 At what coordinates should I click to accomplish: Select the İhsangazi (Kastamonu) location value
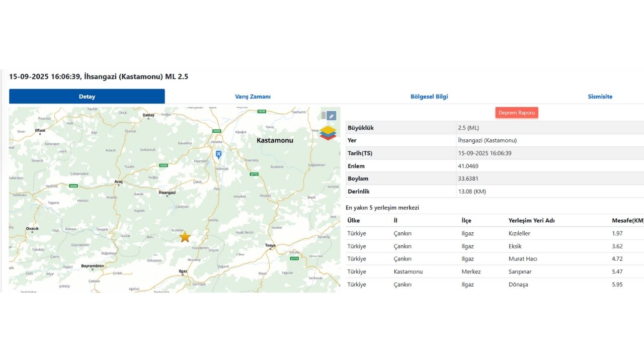[x=488, y=140]
